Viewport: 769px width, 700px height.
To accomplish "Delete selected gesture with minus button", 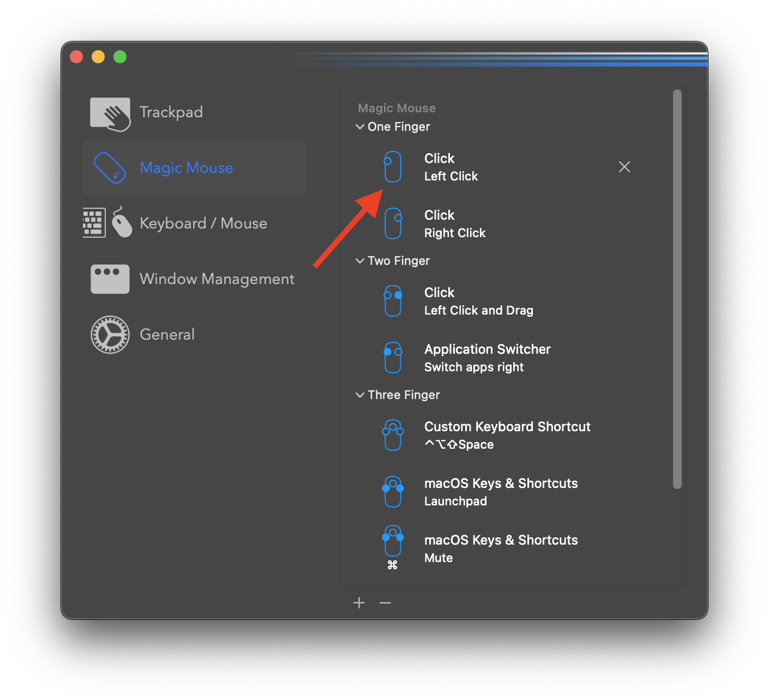I will click(386, 602).
